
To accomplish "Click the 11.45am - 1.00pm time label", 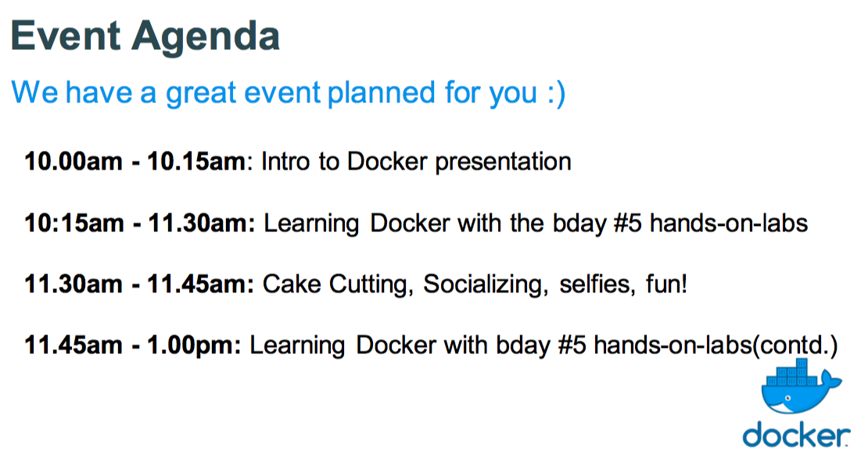I will click(x=133, y=345).
